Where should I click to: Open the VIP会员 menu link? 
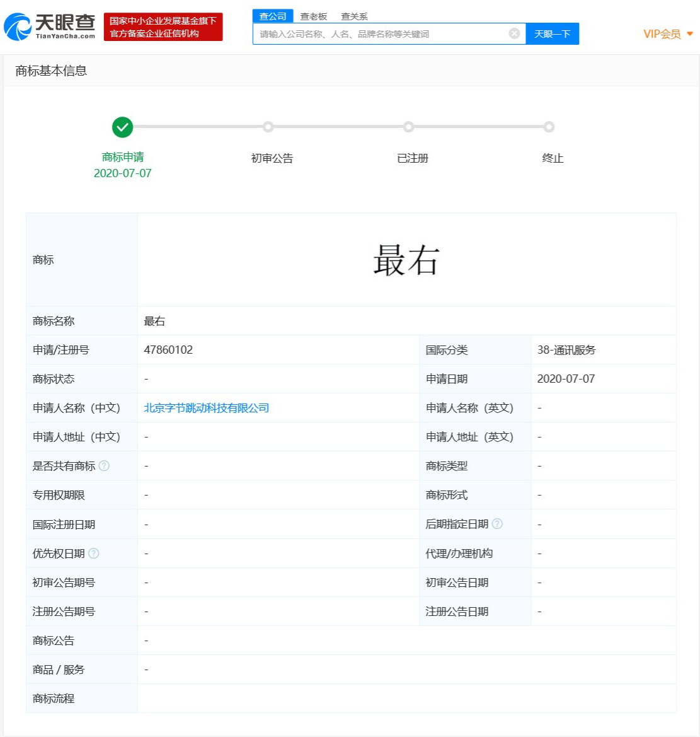pos(662,34)
